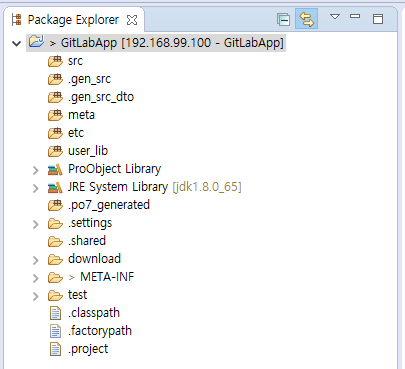Click the test folder icon
405x369 pixels.
pyautogui.click(x=55, y=296)
